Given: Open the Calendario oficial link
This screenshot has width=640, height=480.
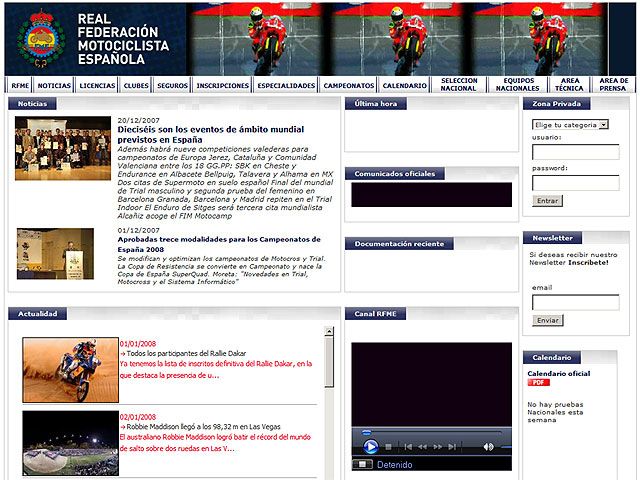Looking at the screenshot, I should point(558,373).
